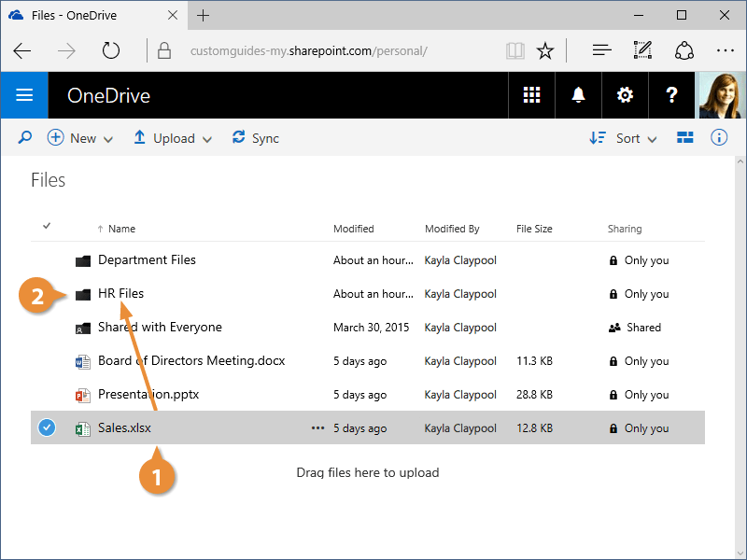This screenshot has width=747, height=560.
Task: Open the app launcher waffle icon
Action: [x=531, y=95]
